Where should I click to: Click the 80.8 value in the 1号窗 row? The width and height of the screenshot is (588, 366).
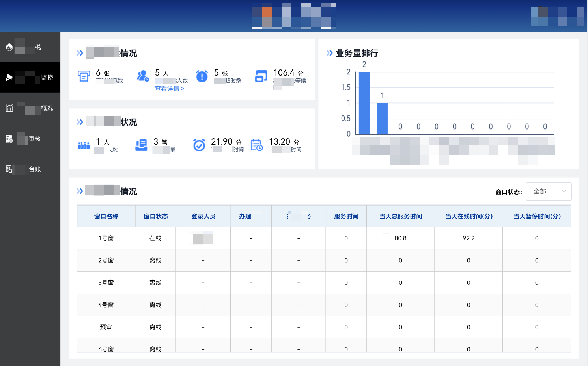click(400, 238)
